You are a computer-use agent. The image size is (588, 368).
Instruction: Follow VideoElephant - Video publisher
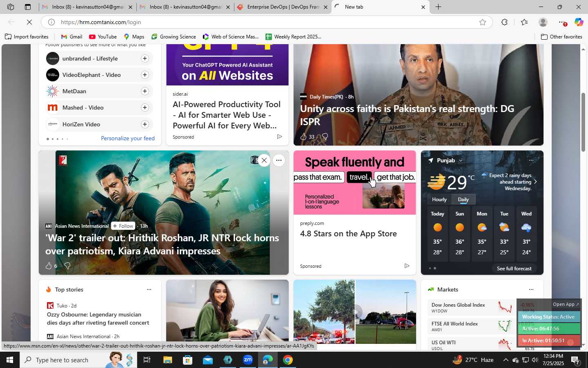tap(145, 75)
